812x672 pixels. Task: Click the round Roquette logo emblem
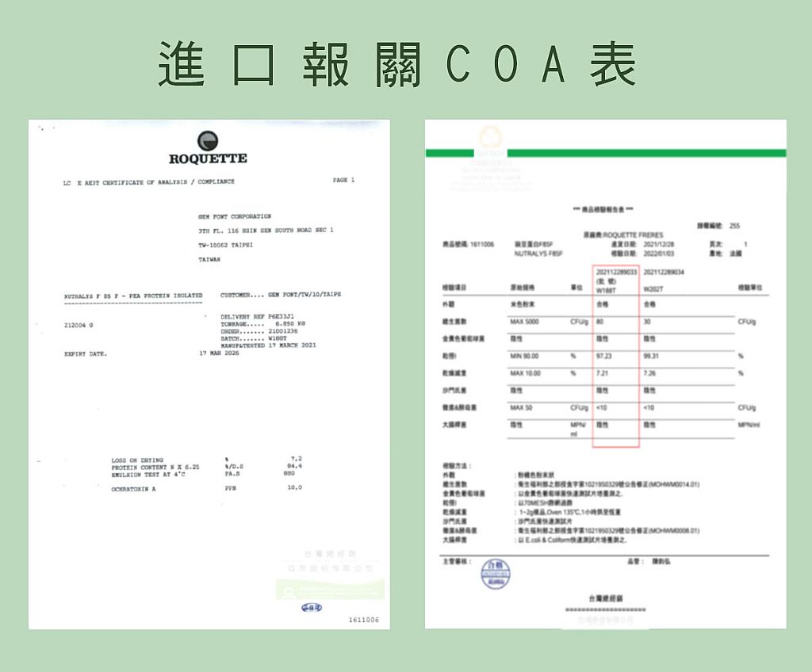[x=208, y=141]
